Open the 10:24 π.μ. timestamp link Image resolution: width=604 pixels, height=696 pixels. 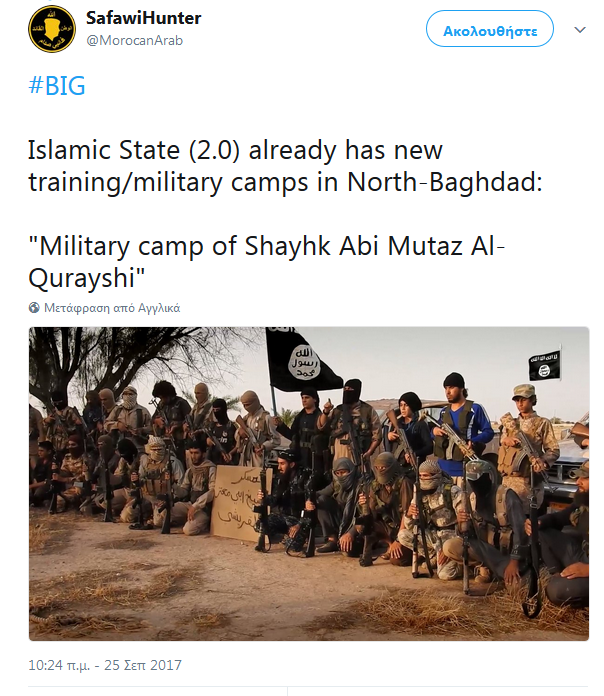(x=59, y=665)
